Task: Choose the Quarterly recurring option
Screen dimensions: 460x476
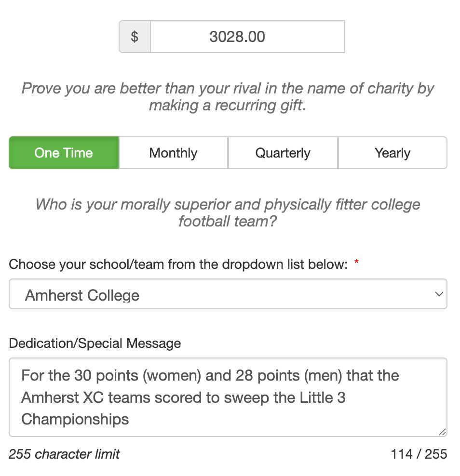Action: tap(283, 153)
